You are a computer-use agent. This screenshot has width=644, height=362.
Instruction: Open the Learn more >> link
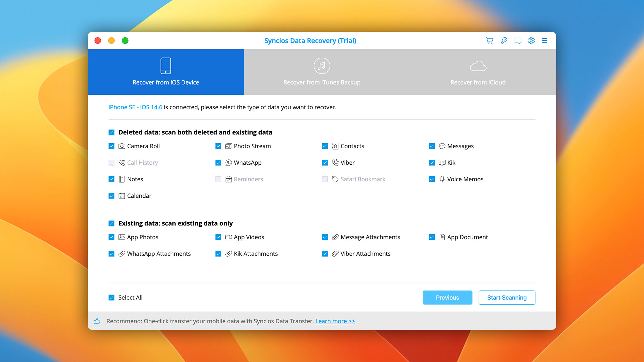[335, 321]
